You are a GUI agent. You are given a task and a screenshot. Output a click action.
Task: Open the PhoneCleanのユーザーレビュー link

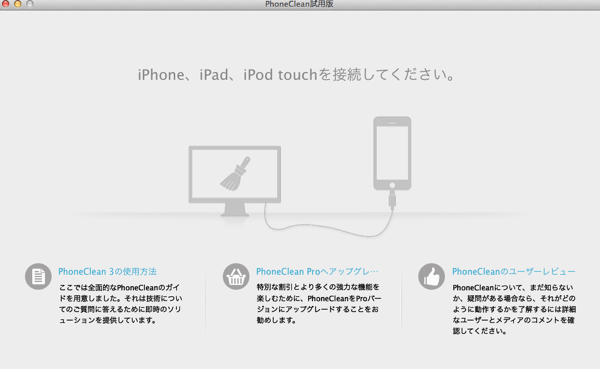point(514,272)
